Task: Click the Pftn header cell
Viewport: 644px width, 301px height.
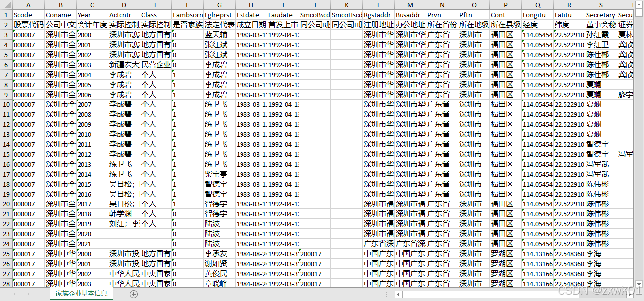Action: pos(474,15)
